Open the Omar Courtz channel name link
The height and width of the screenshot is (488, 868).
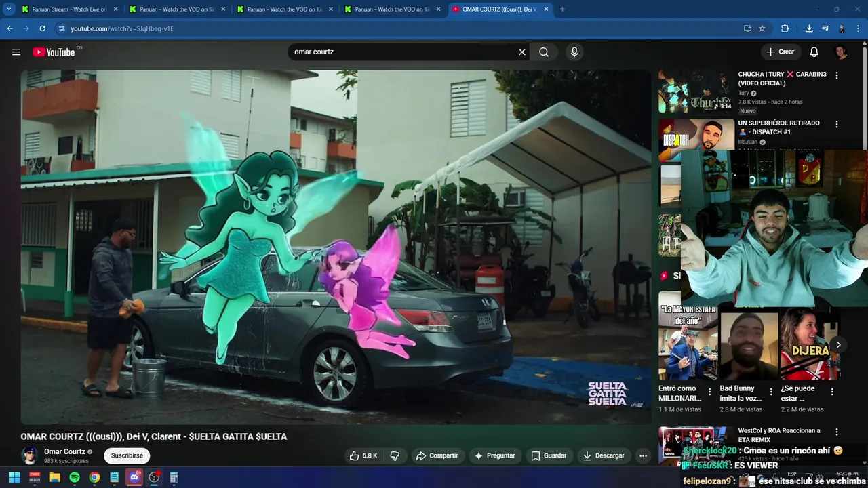[64, 451]
